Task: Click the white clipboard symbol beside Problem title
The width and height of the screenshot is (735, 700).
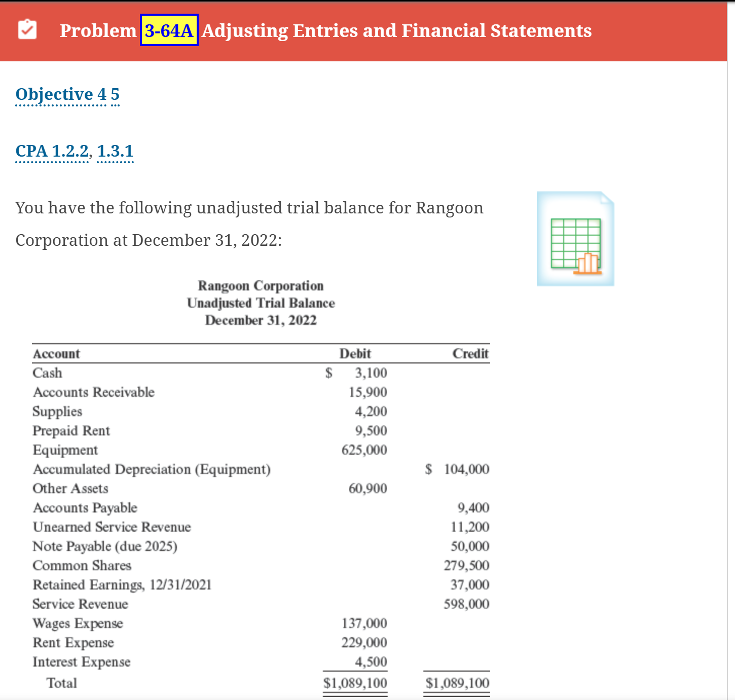Action: [x=27, y=29]
